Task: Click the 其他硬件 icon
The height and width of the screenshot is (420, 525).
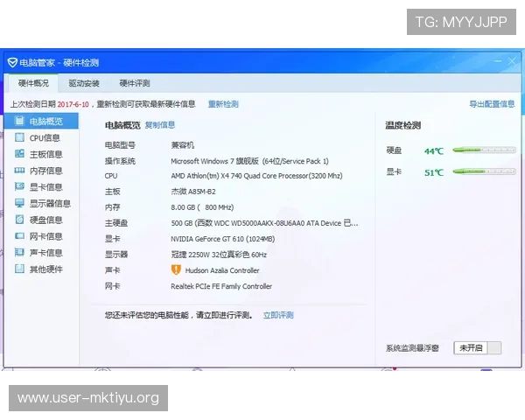Action: (x=19, y=269)
